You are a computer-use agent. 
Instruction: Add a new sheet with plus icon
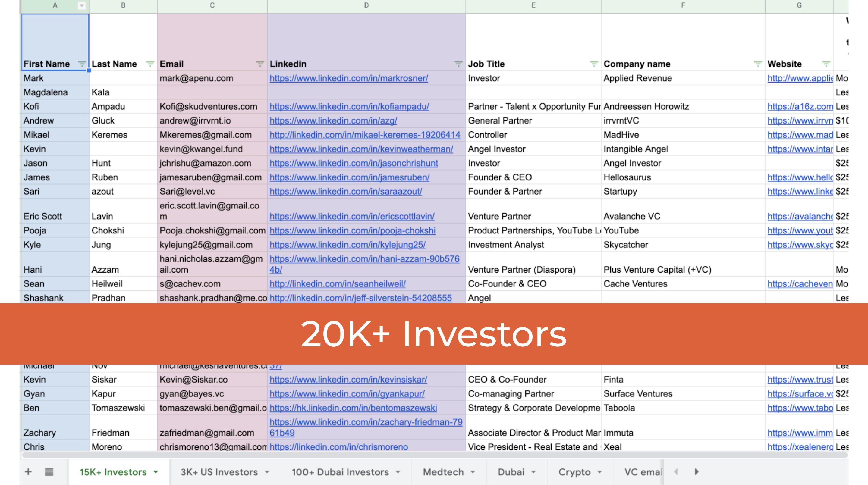(x=28, y=472)
